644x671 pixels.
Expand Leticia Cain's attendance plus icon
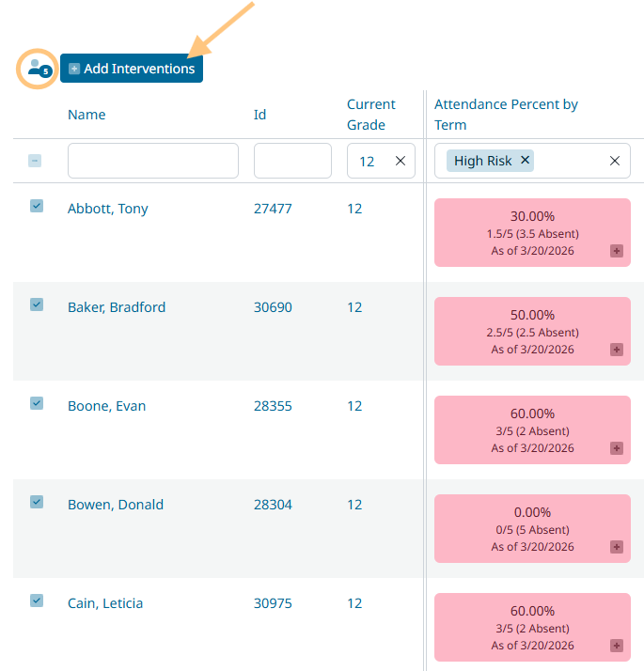tap(617, 646)
